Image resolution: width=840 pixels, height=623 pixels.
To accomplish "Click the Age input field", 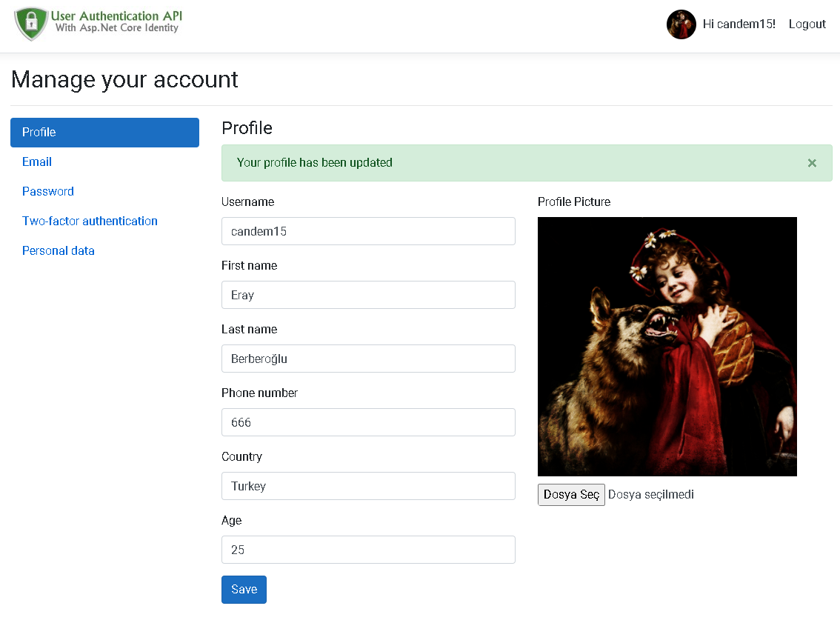I will click(368, 550).
